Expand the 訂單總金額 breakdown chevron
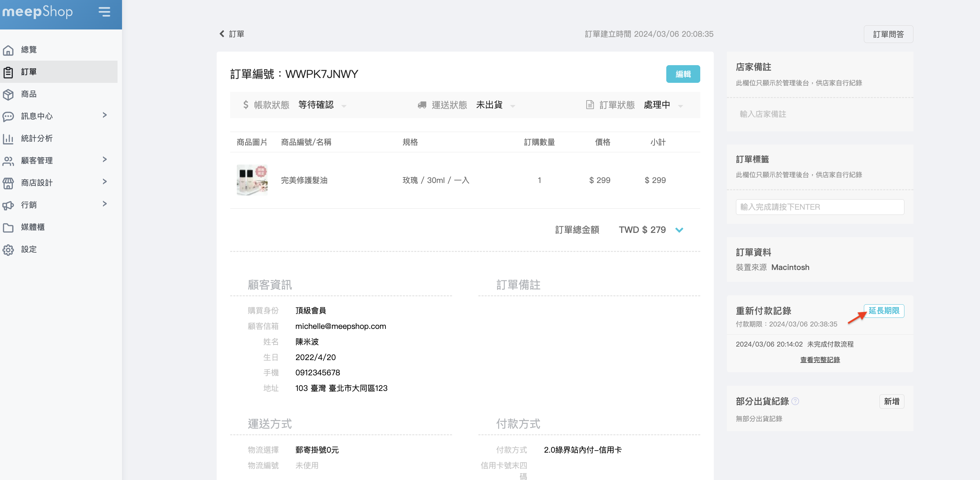The height and width of the screenshot is (480, 980). pos(679,230)
